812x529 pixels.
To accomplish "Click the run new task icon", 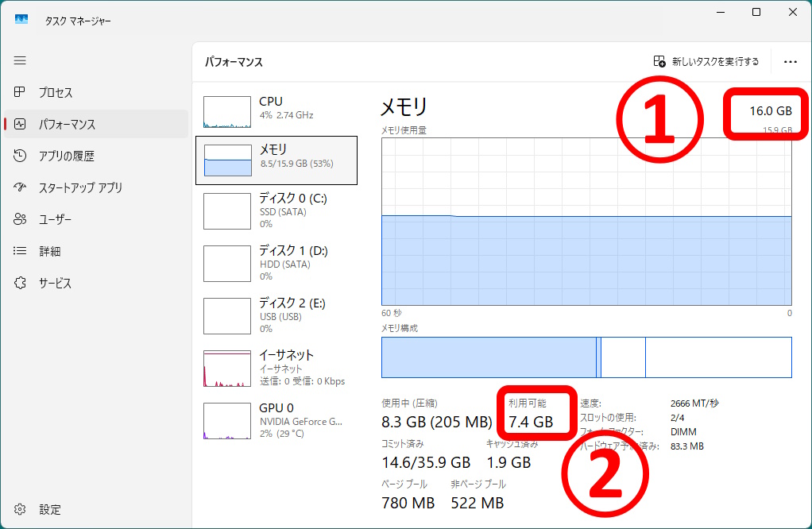I will [x=659, y=62].
